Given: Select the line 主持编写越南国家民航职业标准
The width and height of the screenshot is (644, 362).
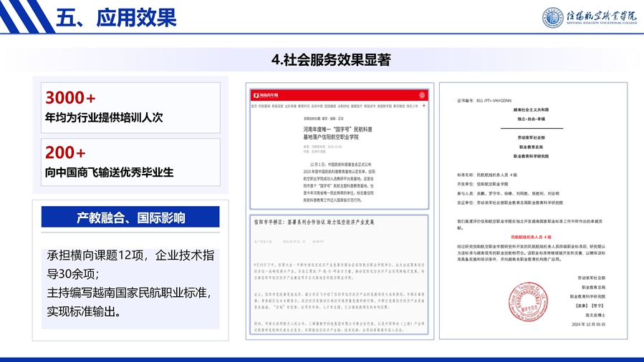Looking at the screenshot, I should [x=129, y=293].
